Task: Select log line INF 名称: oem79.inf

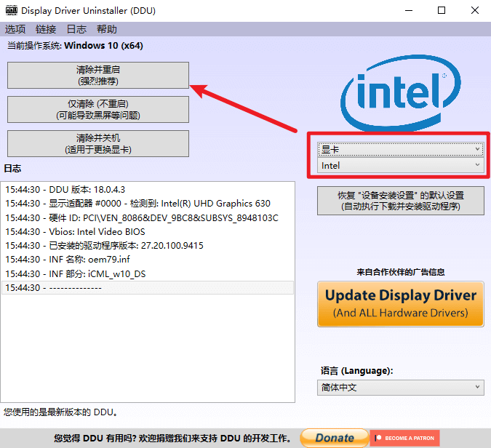Action: point(147,260)
